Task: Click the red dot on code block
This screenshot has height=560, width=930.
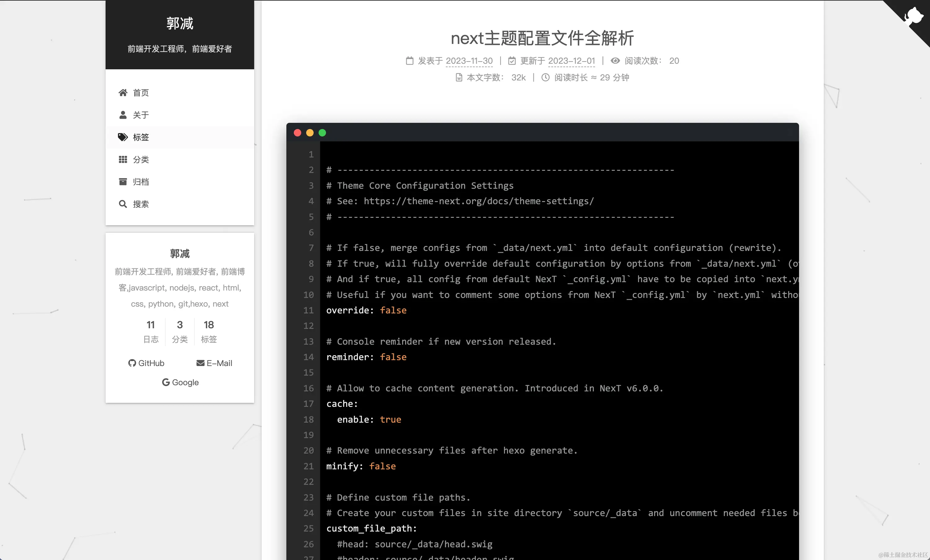Action: click(x=298, y=133)
